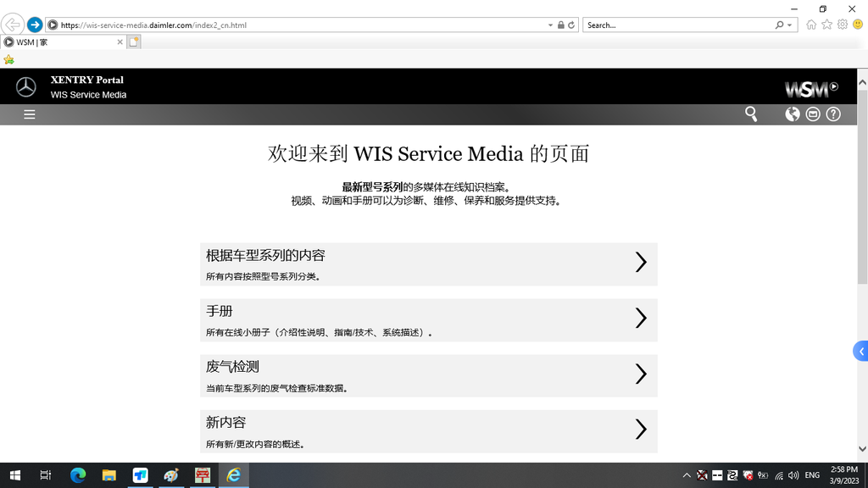Open the hamburger navigation menu
Screen dimensions: 868x488
click(x=30, y=114)
